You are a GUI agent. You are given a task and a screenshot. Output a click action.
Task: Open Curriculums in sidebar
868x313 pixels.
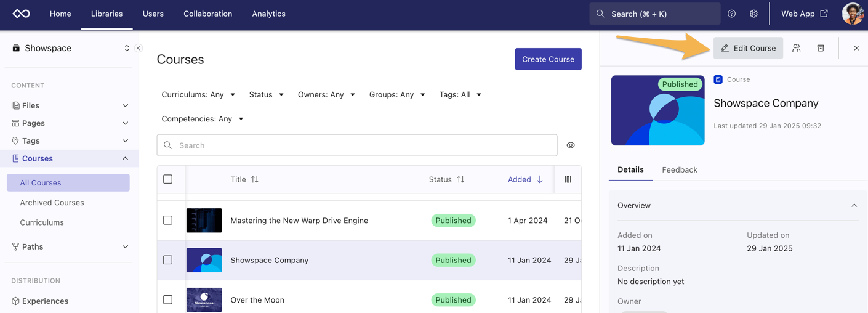coord(42,222)
